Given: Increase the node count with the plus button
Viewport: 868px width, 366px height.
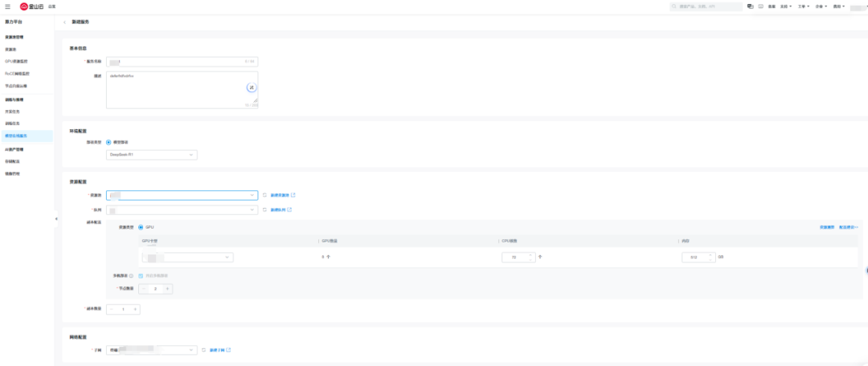Looking at the screenshot, I should point(167,288).
